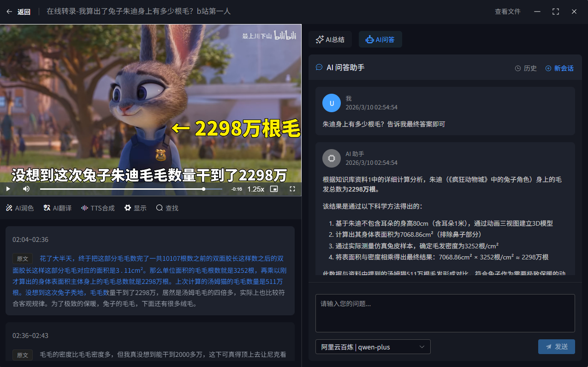588x367 pixels.
Task: Click the answer line with 2298万根
Action: 442,184
